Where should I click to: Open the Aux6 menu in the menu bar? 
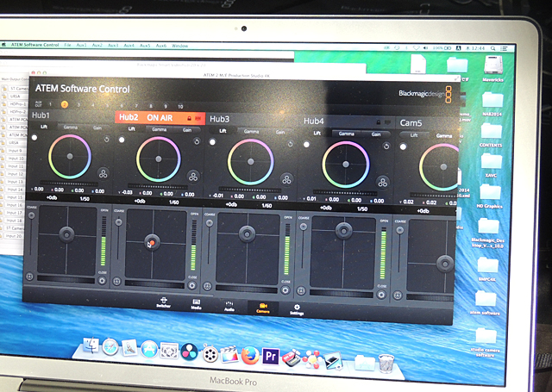click(161, 46)
